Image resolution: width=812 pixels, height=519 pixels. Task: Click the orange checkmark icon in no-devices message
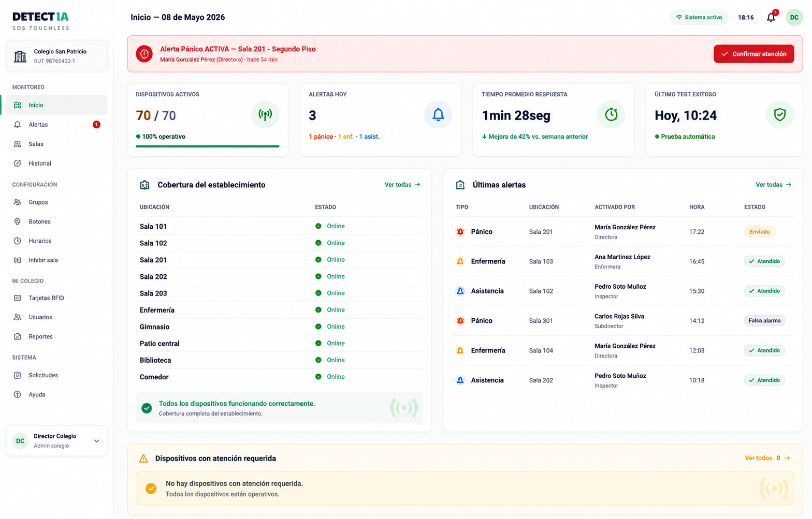[x=151, y=488]
